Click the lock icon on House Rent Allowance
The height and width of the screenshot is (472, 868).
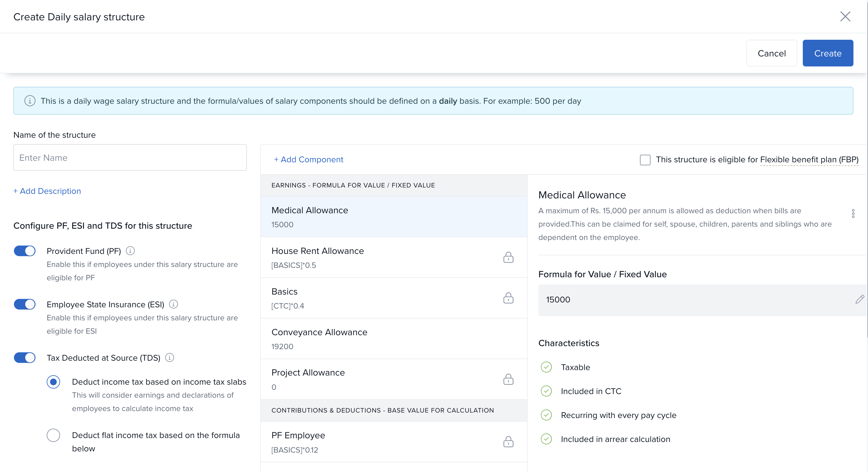[x=508, y=258]
